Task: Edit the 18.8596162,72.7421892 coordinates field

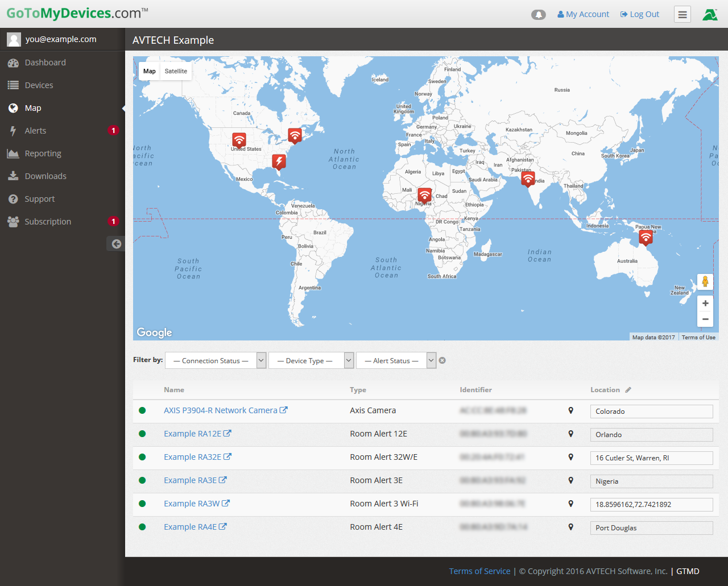Action: [652, 504]
